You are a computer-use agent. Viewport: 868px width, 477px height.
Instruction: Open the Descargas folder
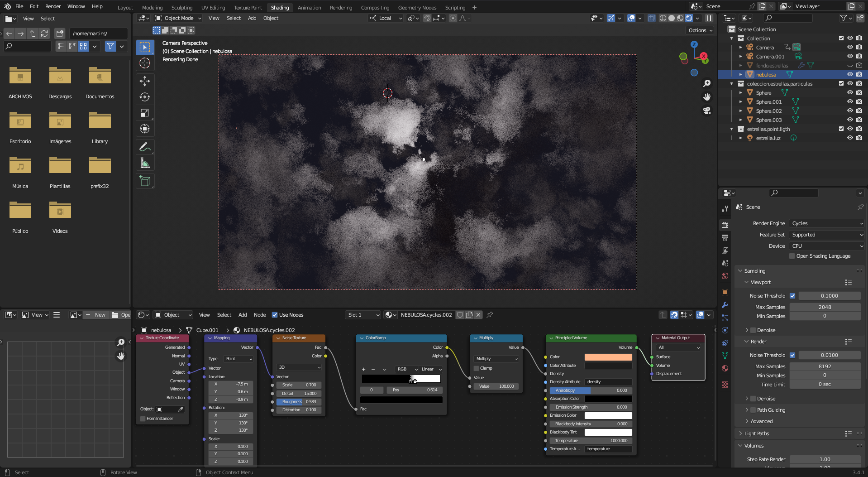(60, 83)
